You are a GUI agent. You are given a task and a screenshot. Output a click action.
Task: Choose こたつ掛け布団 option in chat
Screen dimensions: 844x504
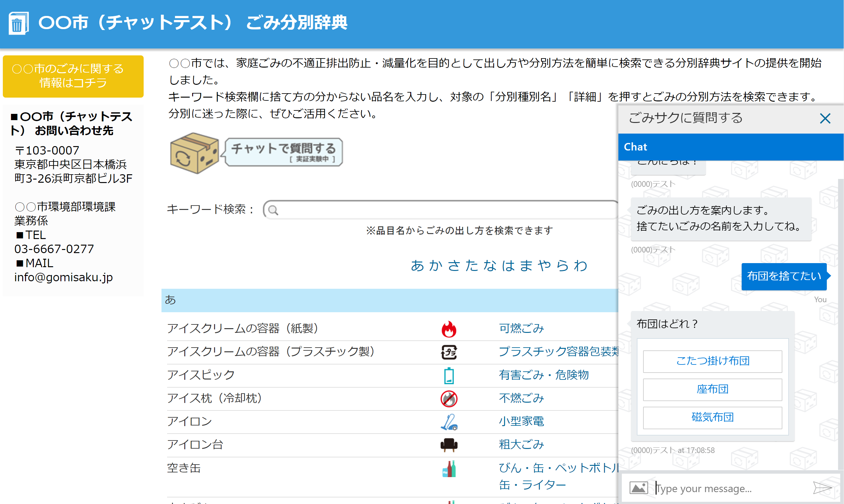(712, 361)
